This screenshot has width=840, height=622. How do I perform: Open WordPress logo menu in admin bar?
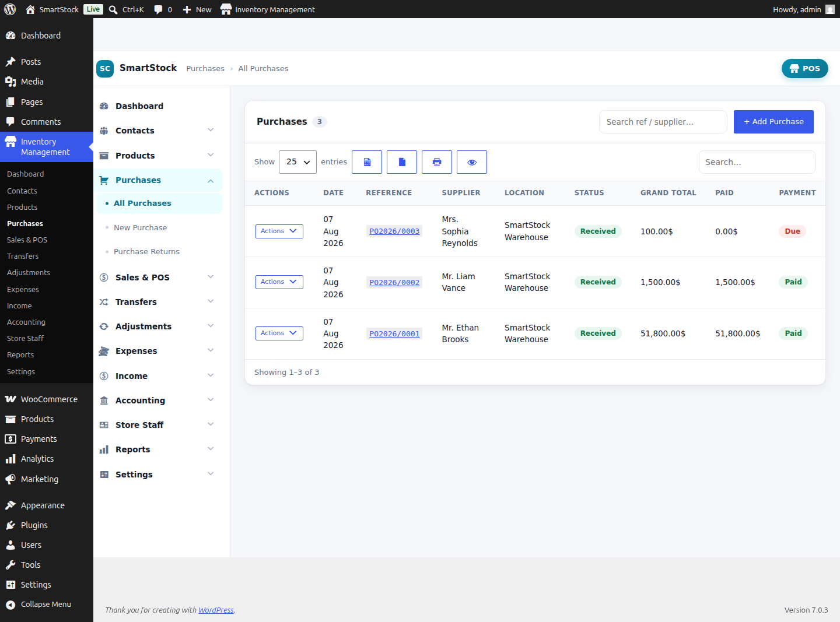coord(10,9)
